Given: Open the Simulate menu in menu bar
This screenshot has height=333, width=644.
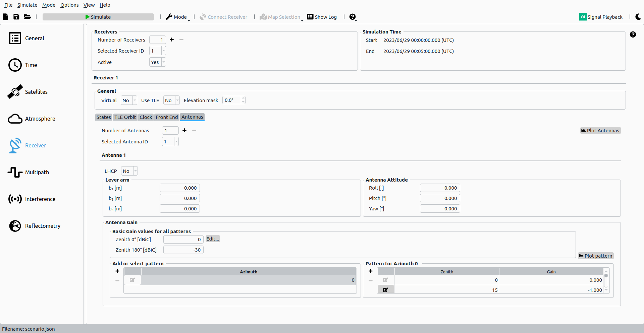Looking at the screenshot, I should coord(27,5).
